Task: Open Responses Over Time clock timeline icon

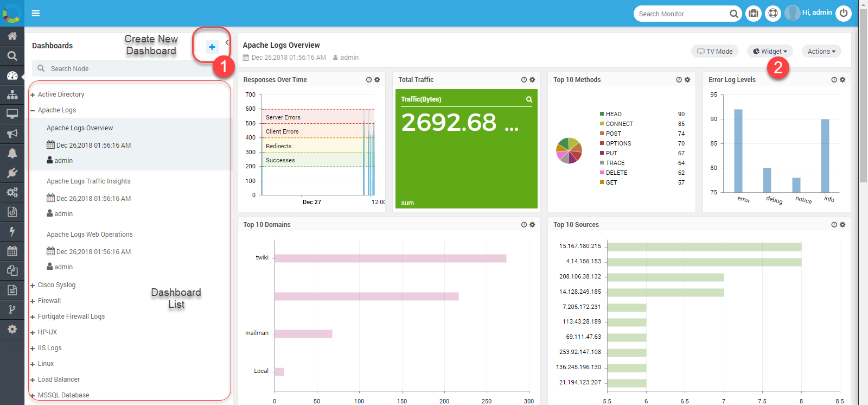Action: [369, 80]
